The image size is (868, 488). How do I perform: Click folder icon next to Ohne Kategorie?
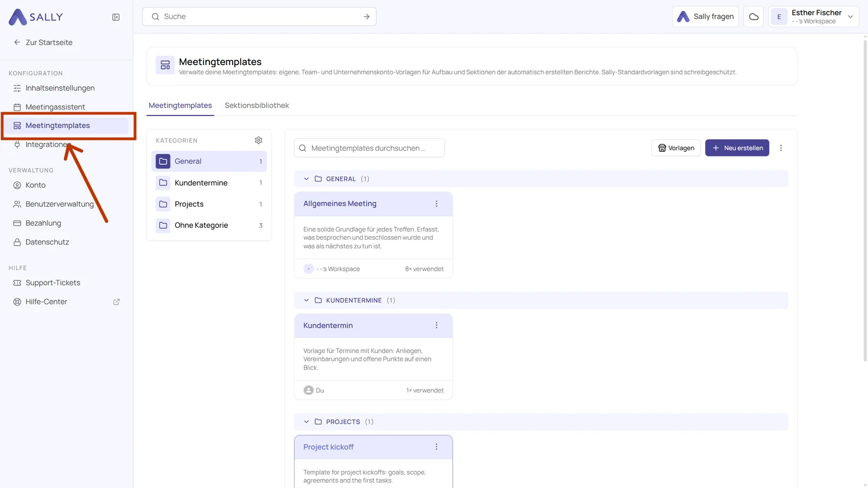pyautogui.click(x=163, y=225)
